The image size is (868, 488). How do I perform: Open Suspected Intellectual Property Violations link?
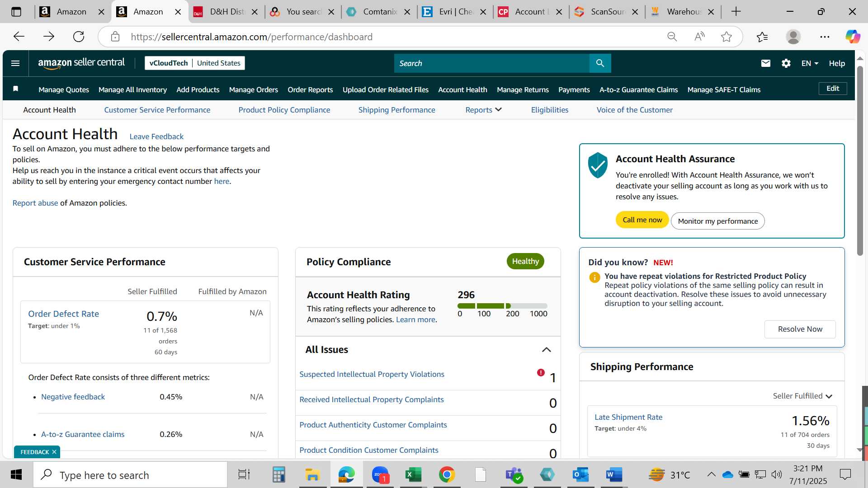[x=372, y=374]
